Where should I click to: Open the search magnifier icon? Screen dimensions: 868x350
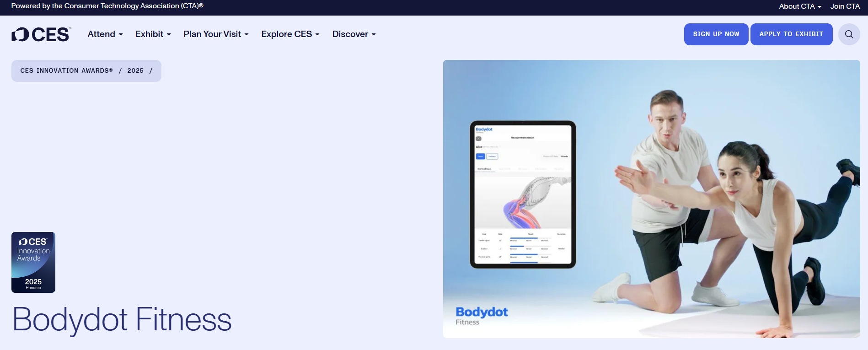[x=849, y=34]
